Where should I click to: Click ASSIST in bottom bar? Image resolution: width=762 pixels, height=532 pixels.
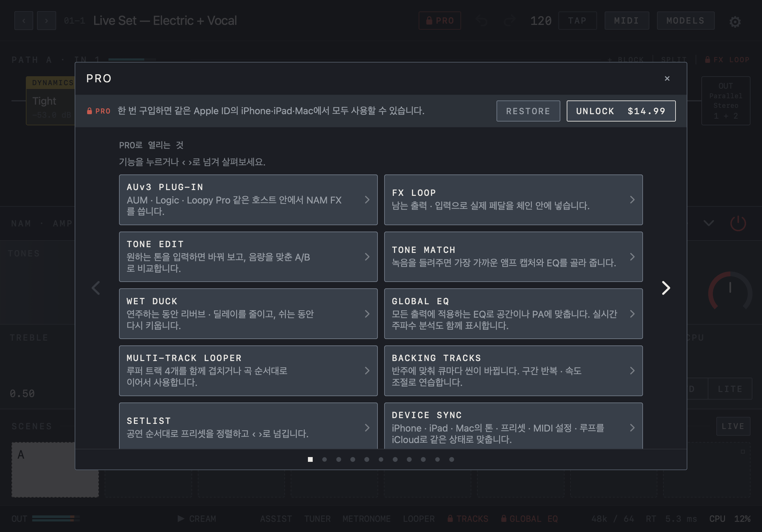[276, 519]
